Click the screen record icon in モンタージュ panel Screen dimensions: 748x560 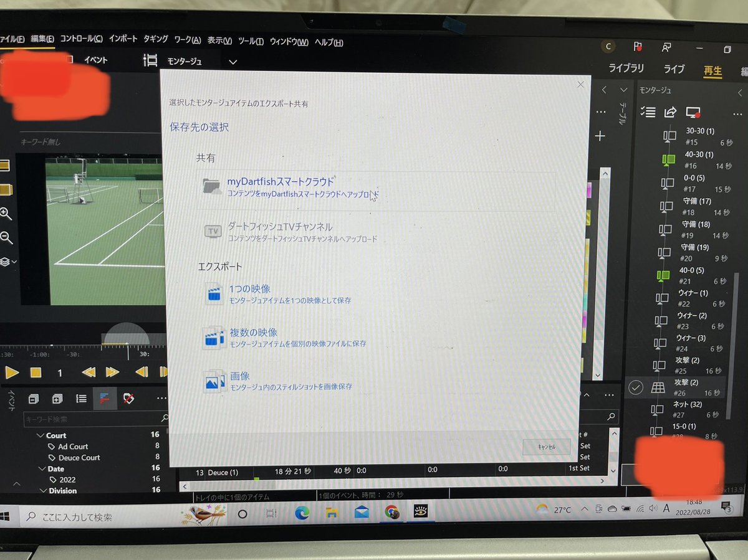coord(693,113)
